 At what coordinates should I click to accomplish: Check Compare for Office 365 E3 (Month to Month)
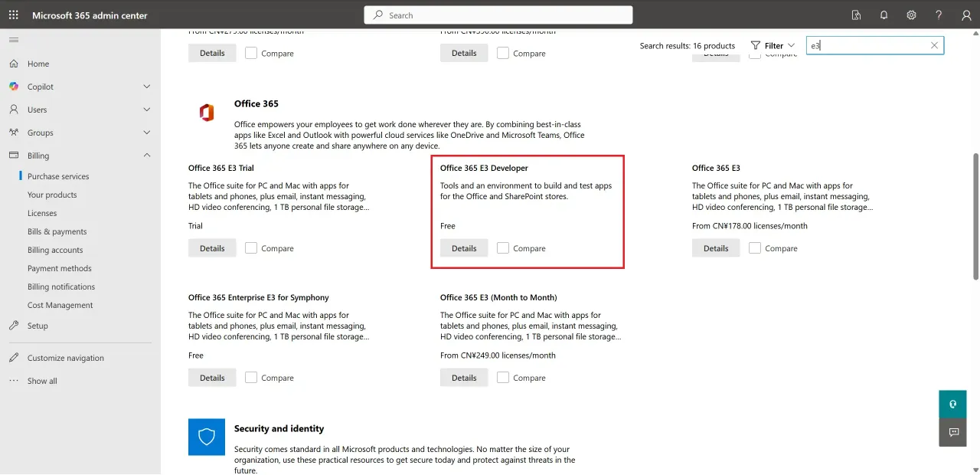[503, 378]
